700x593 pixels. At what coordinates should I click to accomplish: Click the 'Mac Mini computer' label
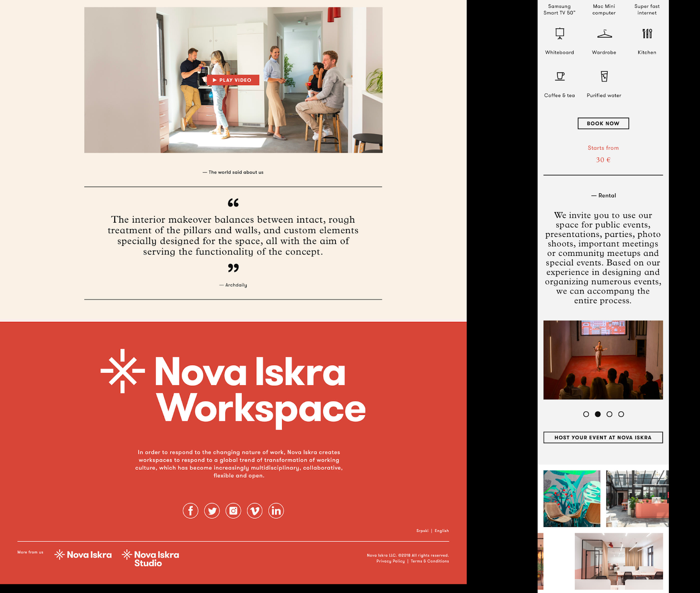[604, 10]
